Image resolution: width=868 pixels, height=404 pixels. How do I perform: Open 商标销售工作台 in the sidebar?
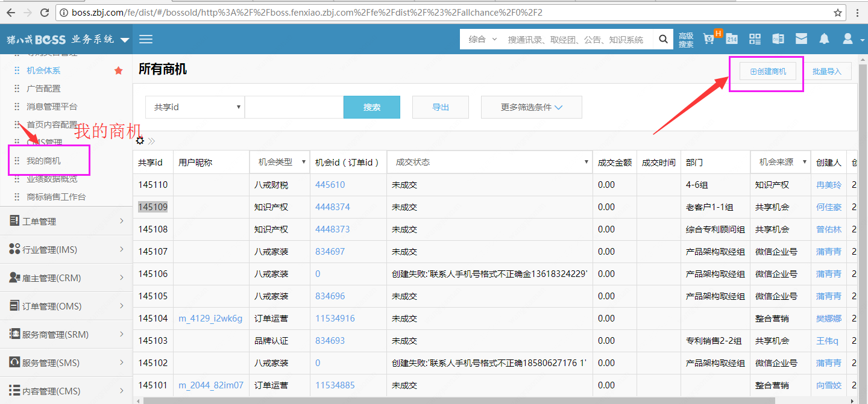click(x=56, y=197)
